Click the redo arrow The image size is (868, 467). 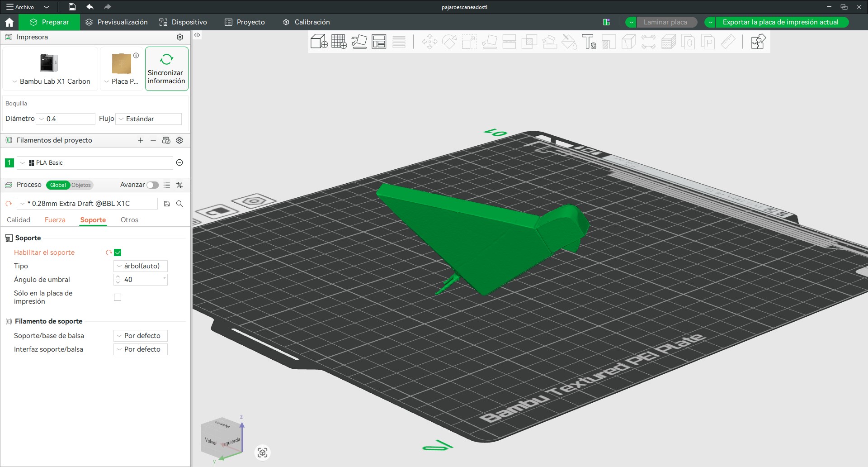[107, 7]
